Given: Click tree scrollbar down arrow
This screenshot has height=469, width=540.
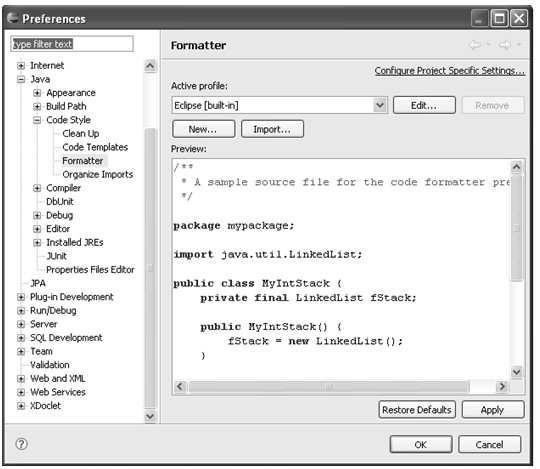Looking at the screenshot, I should [x=150, y=416].
